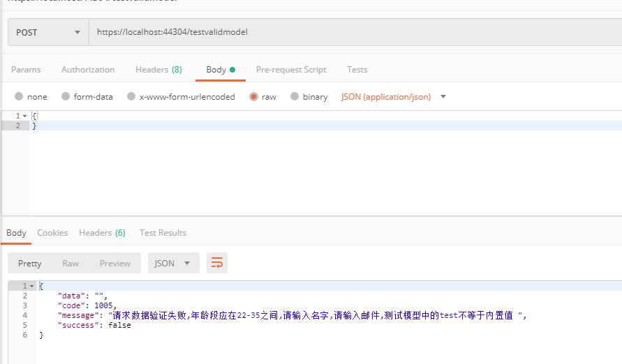Click the "data" key in response
Viewport: 622px width, 364px height.
coord(71,296)
